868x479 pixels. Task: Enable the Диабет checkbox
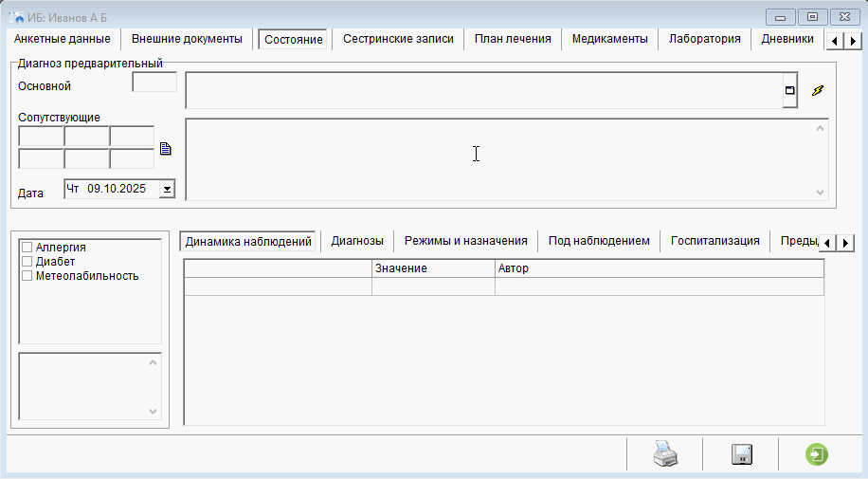pos(27,262)
